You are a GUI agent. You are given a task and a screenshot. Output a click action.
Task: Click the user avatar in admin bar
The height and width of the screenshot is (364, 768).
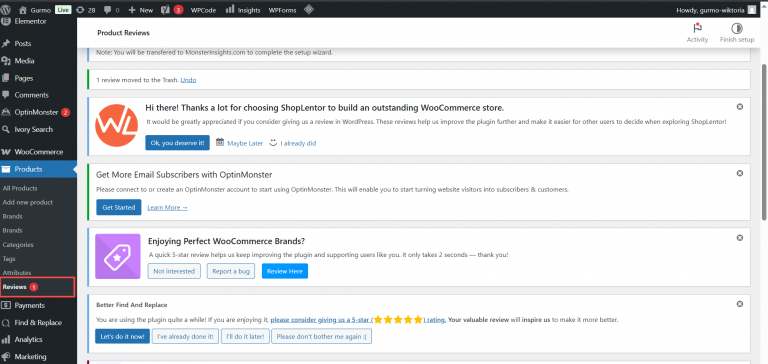pos(752,10)
